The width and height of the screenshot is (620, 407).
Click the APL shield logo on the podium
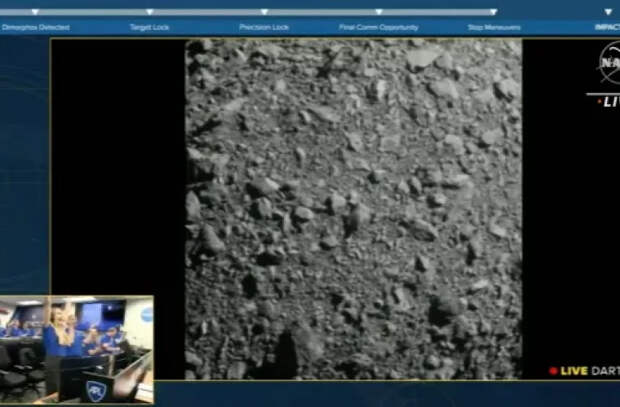[x=96, y=391]
